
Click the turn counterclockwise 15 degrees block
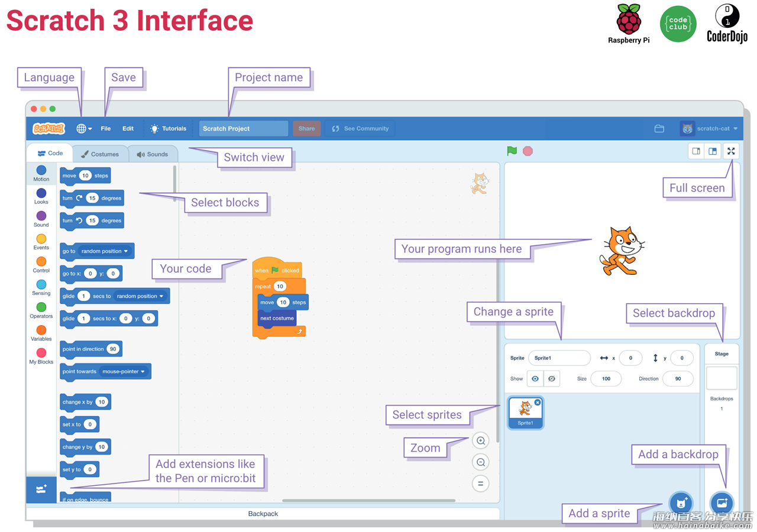coord(92,220)
